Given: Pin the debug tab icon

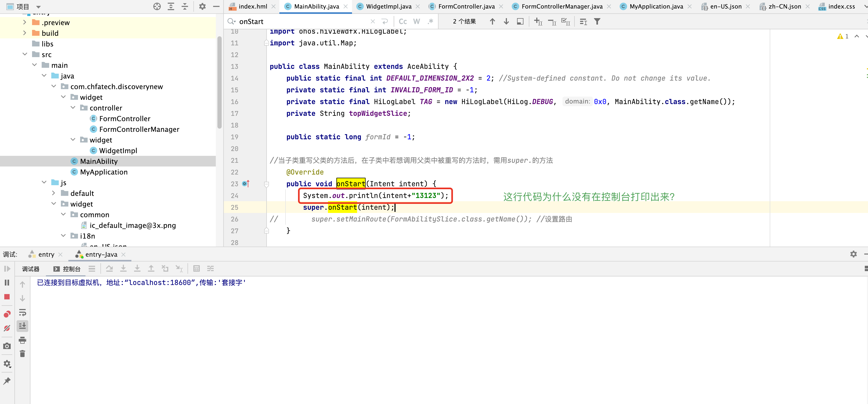Looking at the screenshot, I should 7,381.
